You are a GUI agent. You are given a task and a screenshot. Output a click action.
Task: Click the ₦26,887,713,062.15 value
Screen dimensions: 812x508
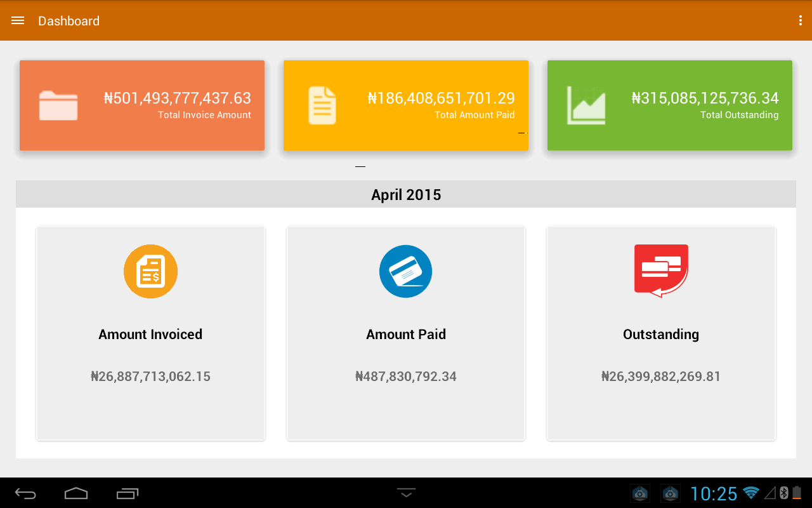[x=150, y=377]
